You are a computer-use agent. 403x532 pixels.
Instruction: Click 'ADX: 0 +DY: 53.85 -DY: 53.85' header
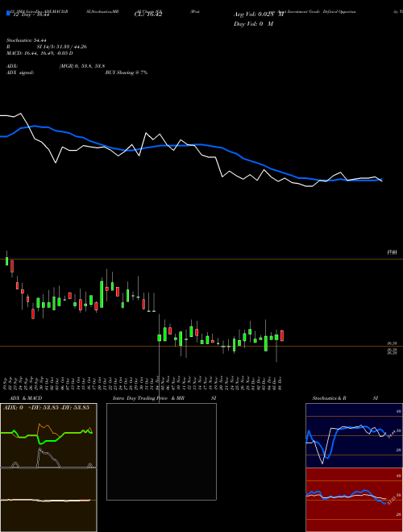(x=46, y=407)
